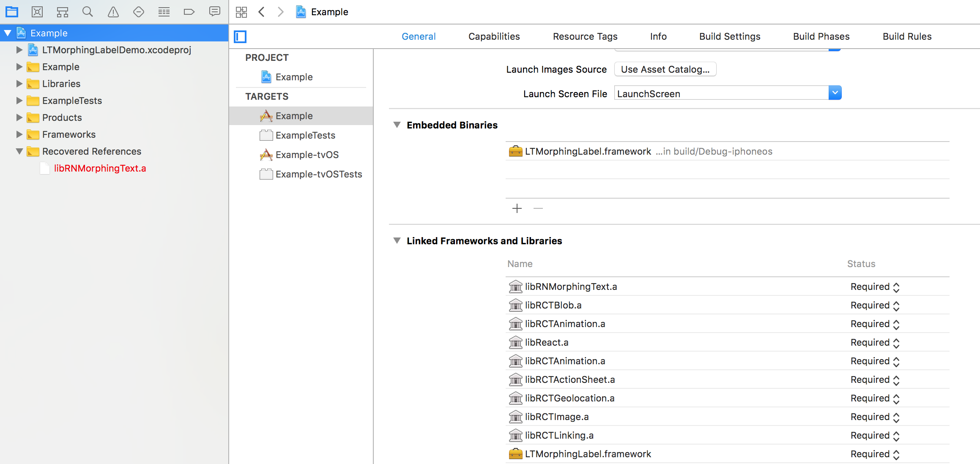Click the libRNMorphingText.a library icon in Linked Frameworks
Image resolution: width=980 pixels, height=464 pixels.
pos(515,287)
